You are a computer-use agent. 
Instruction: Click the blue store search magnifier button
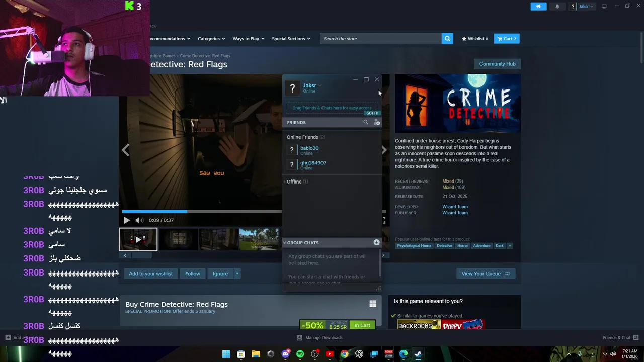447,39
